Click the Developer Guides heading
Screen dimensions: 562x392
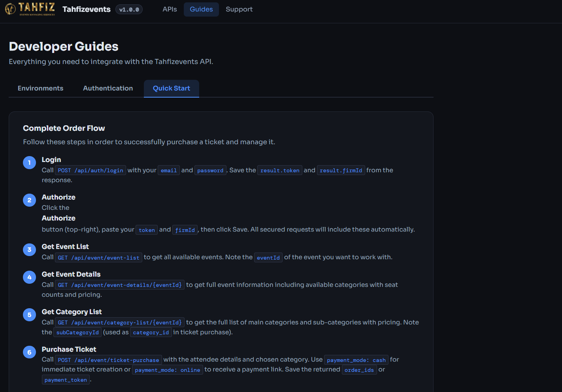(x=64, y=46)
